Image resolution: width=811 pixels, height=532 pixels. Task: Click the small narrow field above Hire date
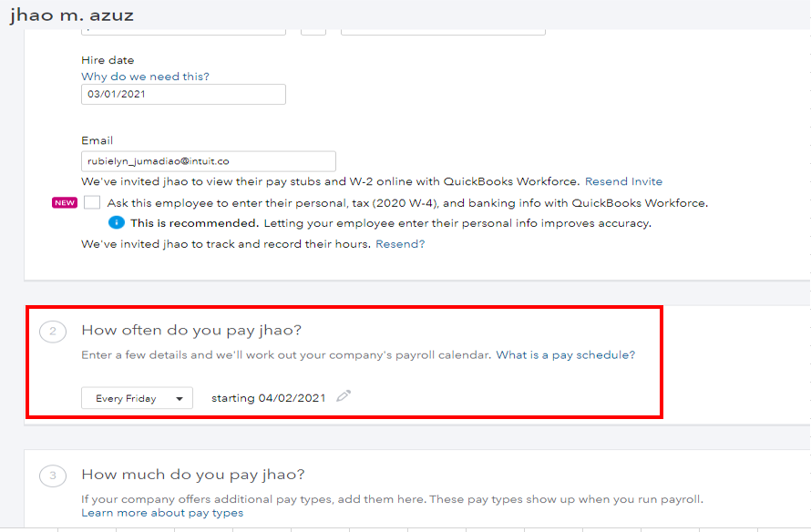313,31
